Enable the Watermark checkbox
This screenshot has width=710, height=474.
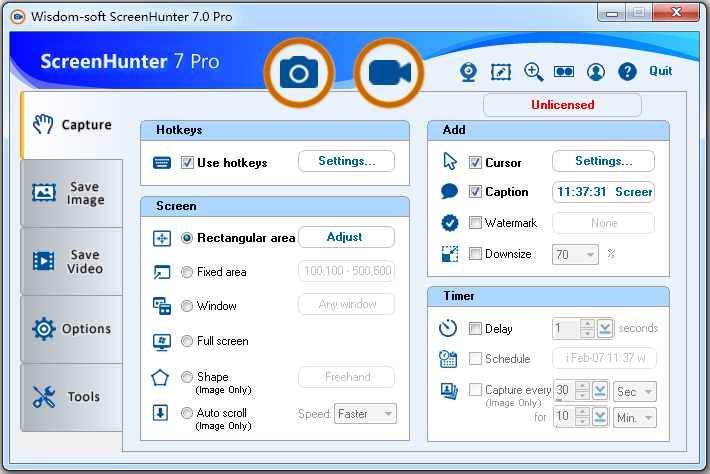(x=476, y=223)
